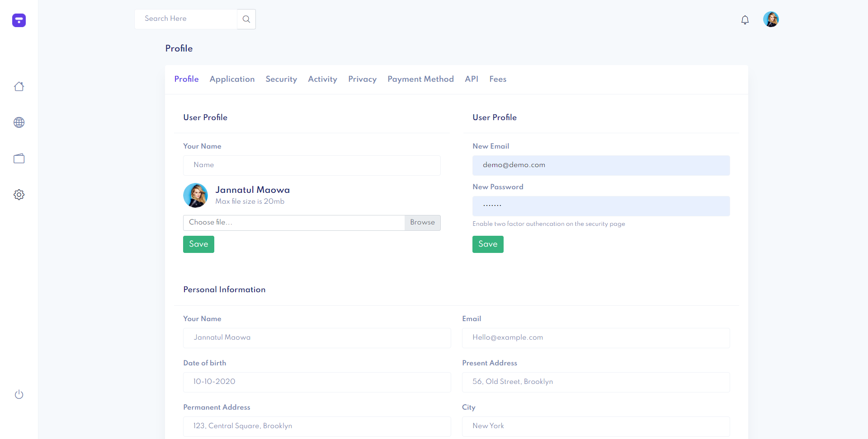Click the Search Here input box
Screen dimensions: 868x439
[186, 19]
